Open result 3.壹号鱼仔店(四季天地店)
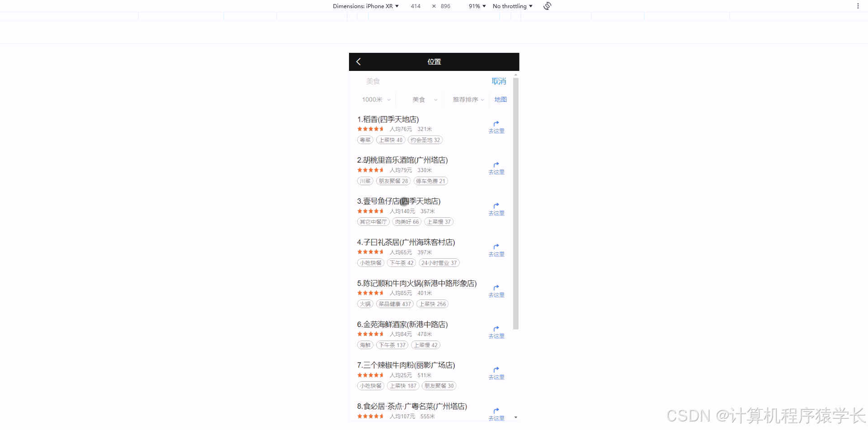868x430 pixels. pos(399,201)
